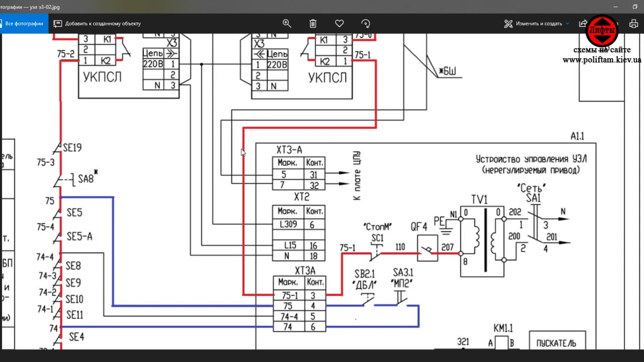Viewport: 644px width, 362px height.
Task: Click the QF4 breaker label
Action: click(x=419, y=227)
